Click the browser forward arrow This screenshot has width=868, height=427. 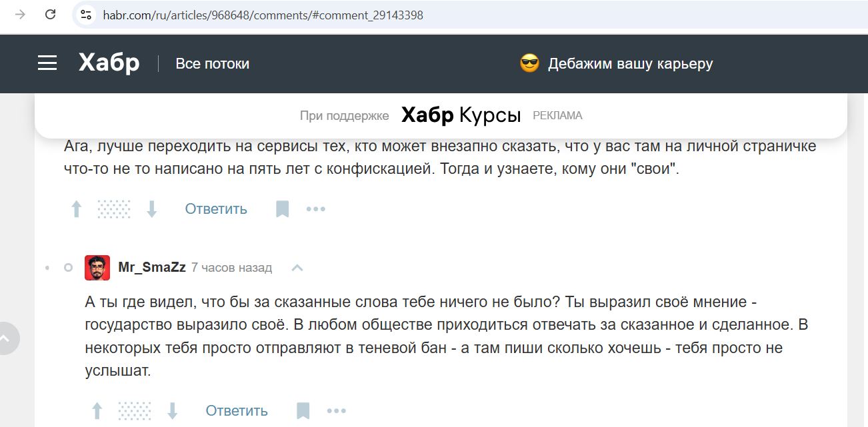[20, 14]
